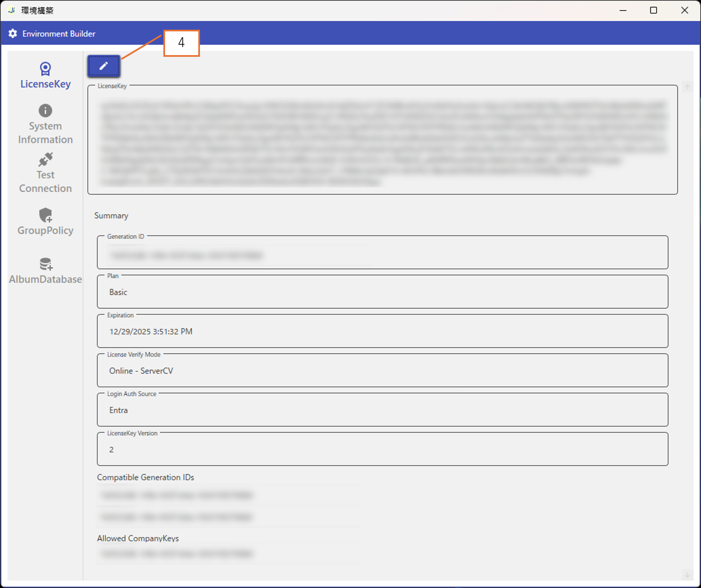Click the LicenseKey Version field
Image resolution: width=701 pixels, height=588 pixels.
pyautogui.click(x=382, y=450)
